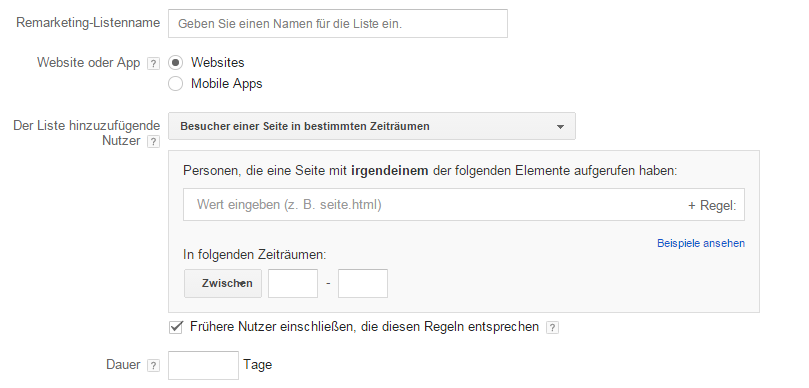This screenshot has width=809, height=388.
Task: Select the Mobile Apps radio button
Action: click(175, 84)
